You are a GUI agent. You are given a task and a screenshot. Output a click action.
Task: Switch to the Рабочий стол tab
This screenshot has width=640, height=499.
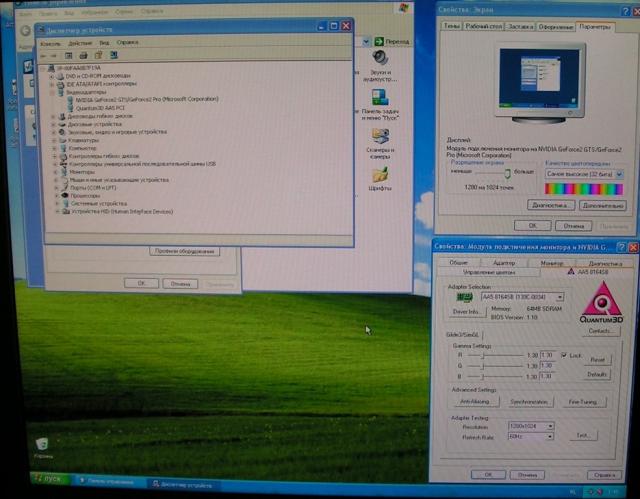(x=483, y=26)
